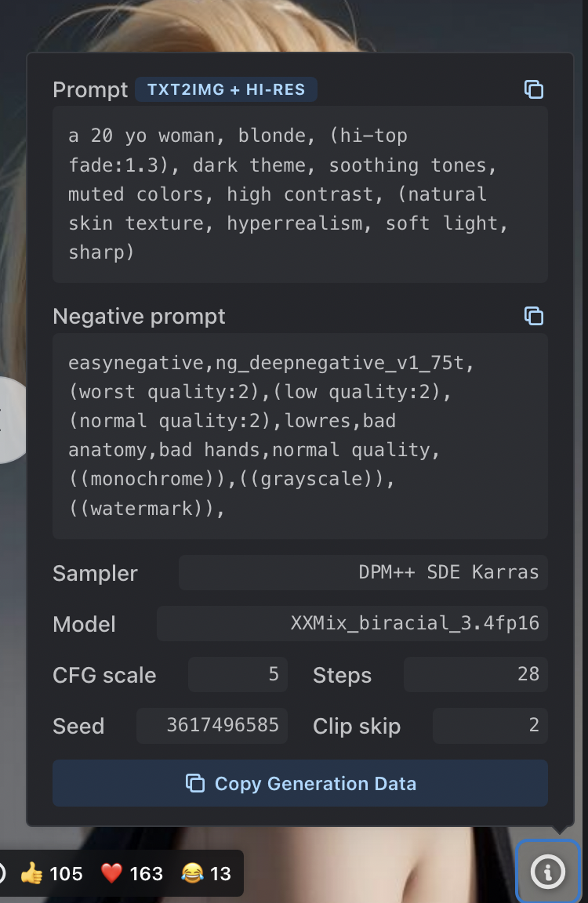Click the Sampler value DPM++ SDE Karras
The width and height of the screenshot is (588, 903).
363,572
